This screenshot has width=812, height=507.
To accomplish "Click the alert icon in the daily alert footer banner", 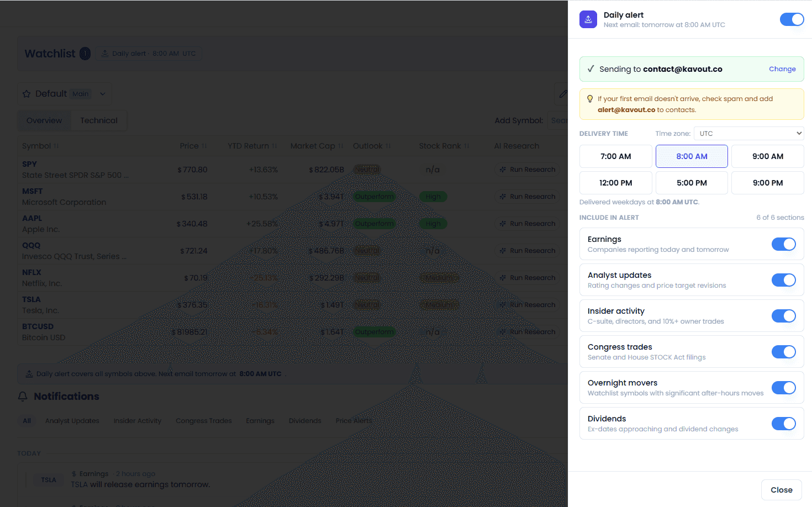I will pos(29,374).
